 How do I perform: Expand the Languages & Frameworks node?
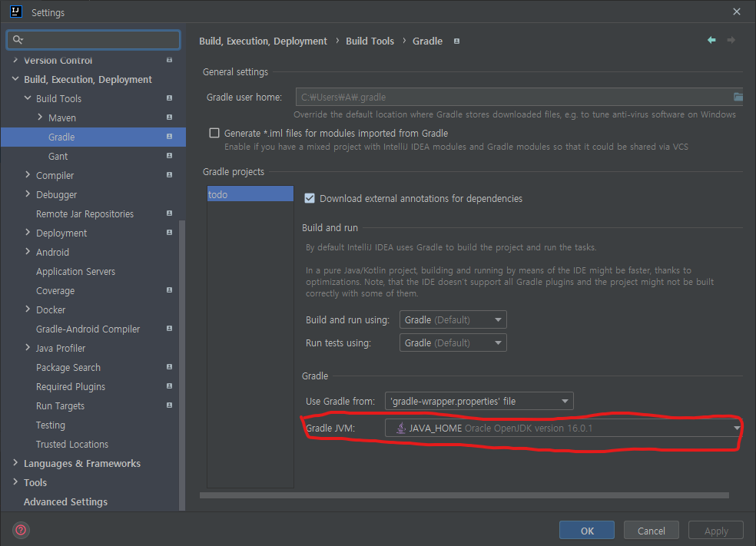[15, 462]
